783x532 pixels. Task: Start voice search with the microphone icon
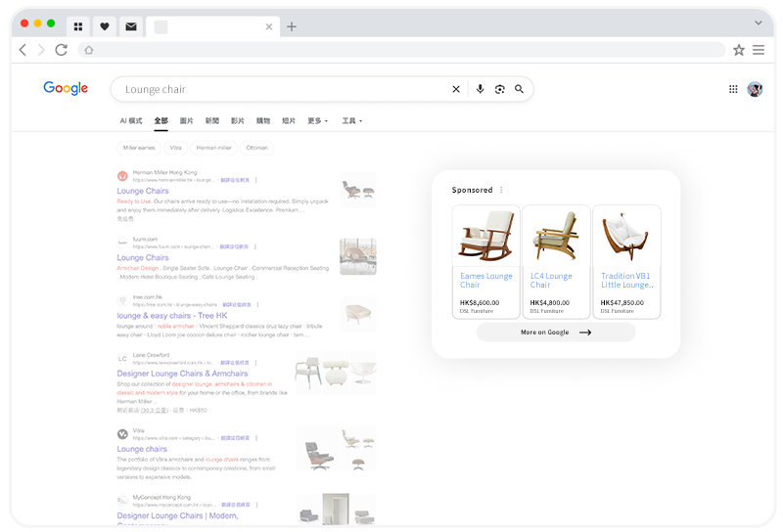click(x=480, y=89)
